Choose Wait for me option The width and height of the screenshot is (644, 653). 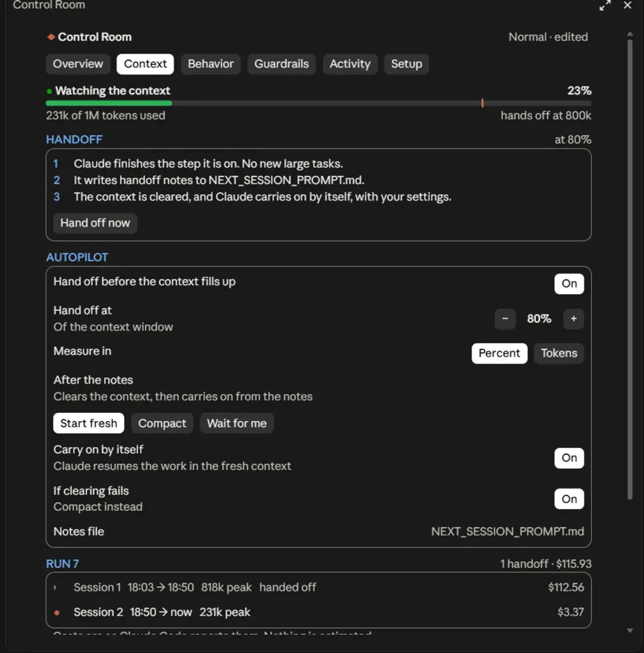tap(237, 424)
